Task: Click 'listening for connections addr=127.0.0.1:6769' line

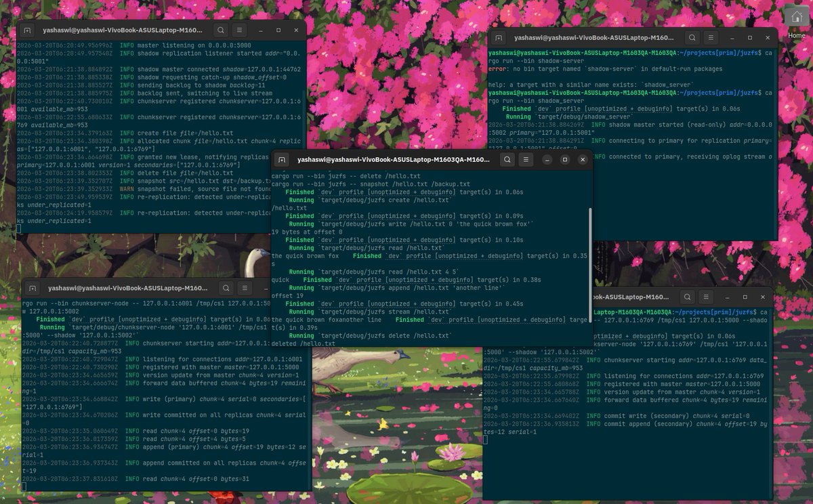Action: coord(623,375)
